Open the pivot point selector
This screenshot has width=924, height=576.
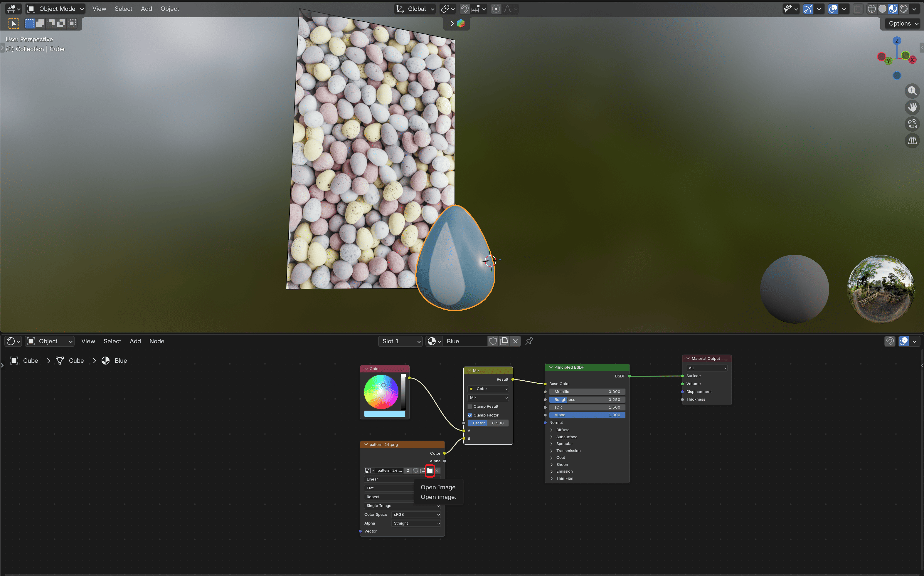(448, 9)
